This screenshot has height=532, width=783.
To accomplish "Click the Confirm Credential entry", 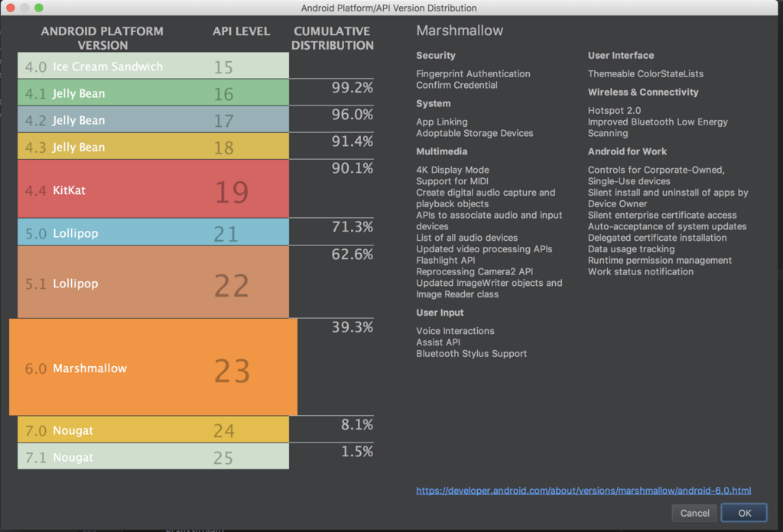I will point(456,86).
